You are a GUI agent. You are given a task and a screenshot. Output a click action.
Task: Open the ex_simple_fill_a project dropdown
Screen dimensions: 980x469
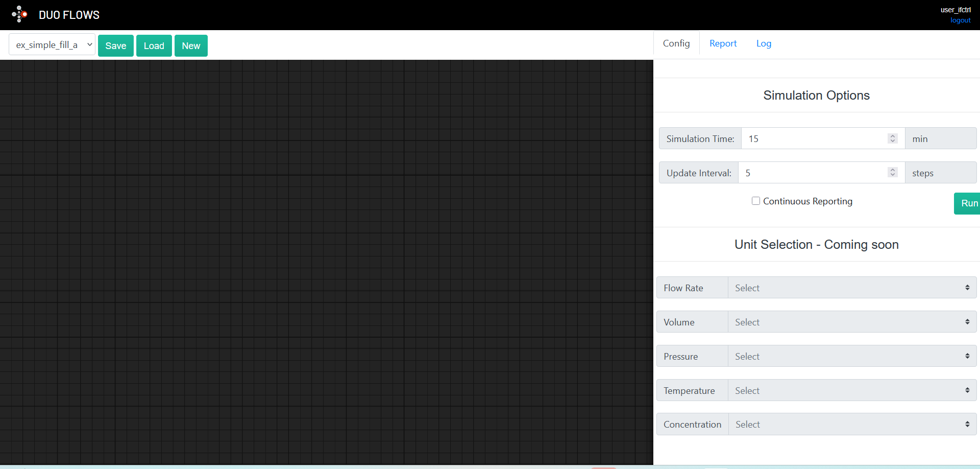coord(52,44)
